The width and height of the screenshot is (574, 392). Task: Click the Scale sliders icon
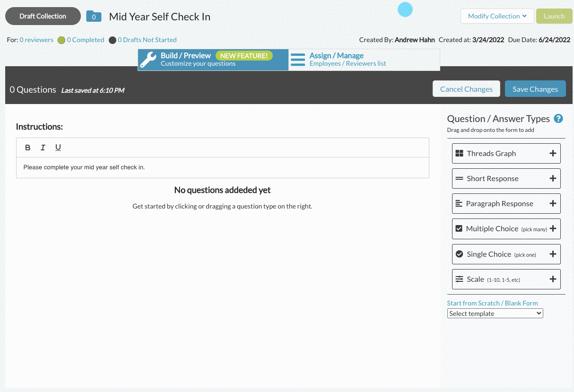click(x=459, y=279)
